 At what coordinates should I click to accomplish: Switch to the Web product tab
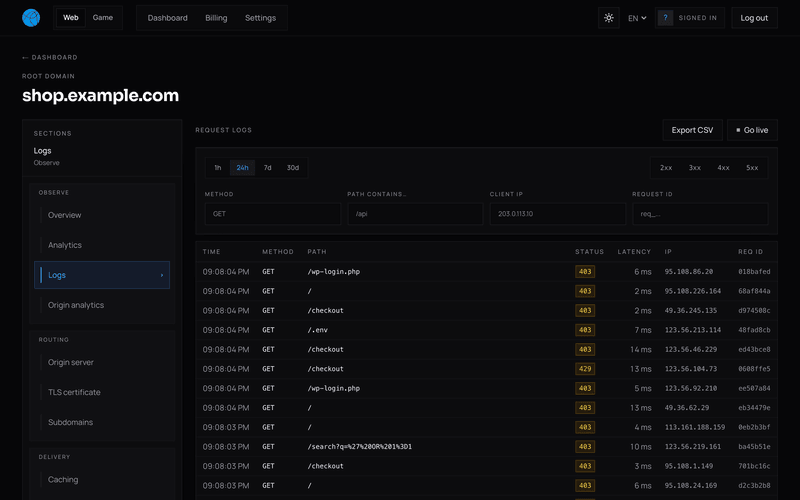(x=70, y=18)
